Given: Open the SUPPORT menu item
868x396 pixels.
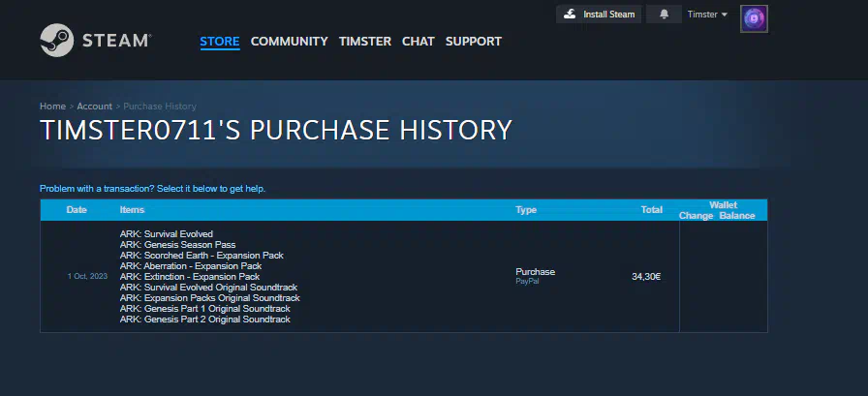Looking at the screenshot, I should click(474, 41).
